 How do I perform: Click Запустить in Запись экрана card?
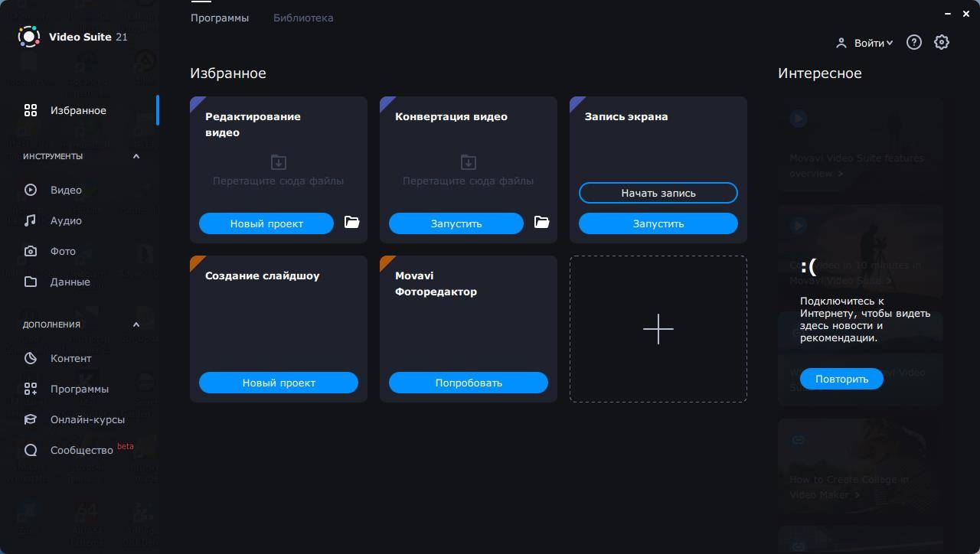[x=658, y=223]
